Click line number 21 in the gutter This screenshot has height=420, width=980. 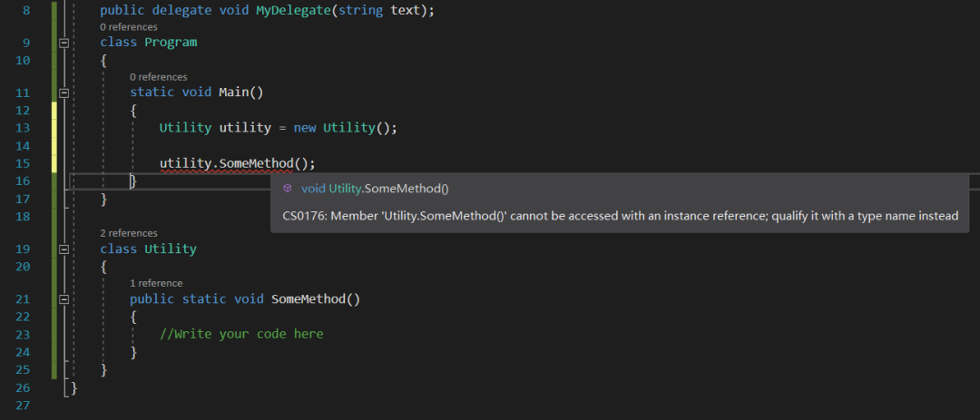coord(23,298)
